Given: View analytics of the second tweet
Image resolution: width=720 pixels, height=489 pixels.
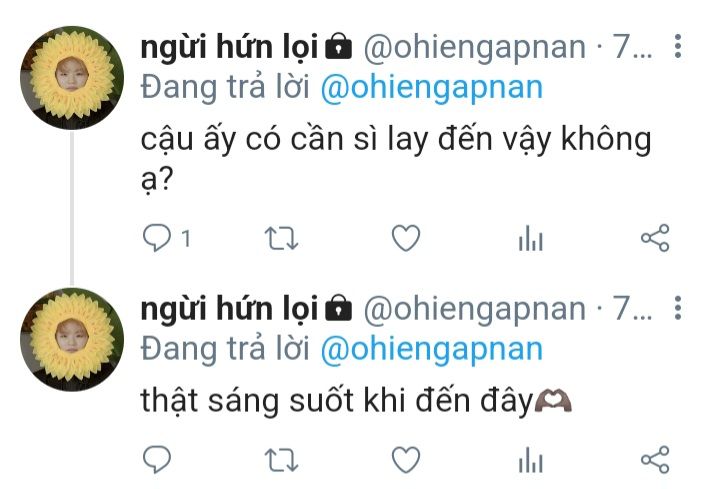Looking at the screenshot, I should 530,459.
